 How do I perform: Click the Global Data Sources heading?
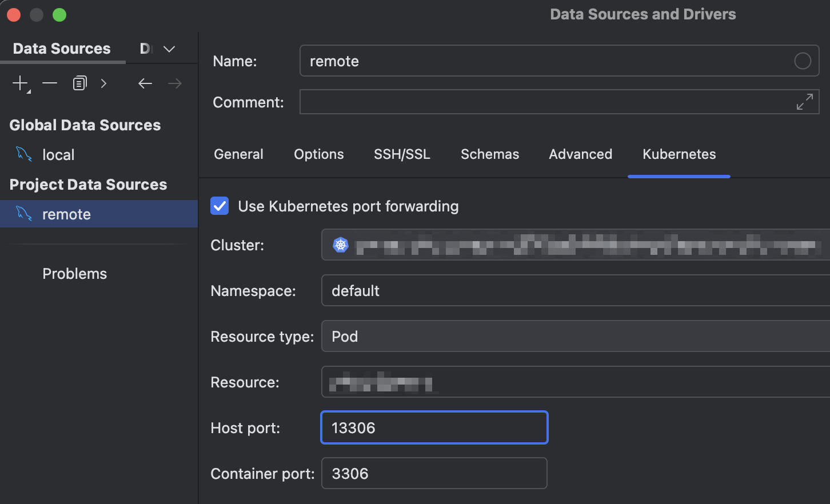click(x=85, y=125)
